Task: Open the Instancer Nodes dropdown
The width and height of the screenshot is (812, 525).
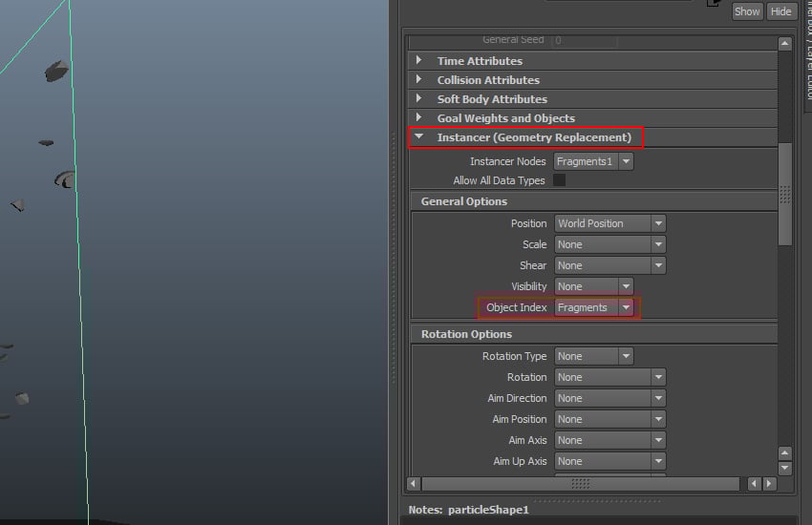Action: pos(593,161)
